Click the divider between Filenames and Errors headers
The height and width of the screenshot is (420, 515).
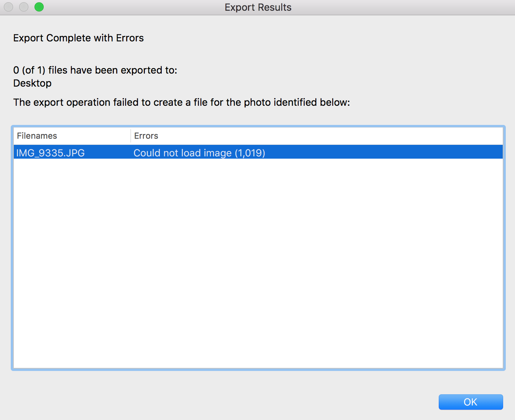tap(131, 136)
